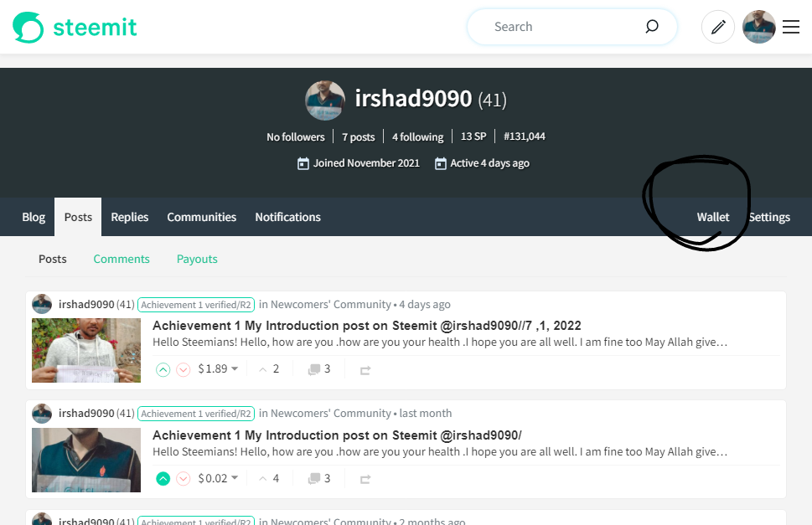Viewport: 812px width, 525px height.
Task: Click the 'last month' timestamp
Action: coord(426,414)
